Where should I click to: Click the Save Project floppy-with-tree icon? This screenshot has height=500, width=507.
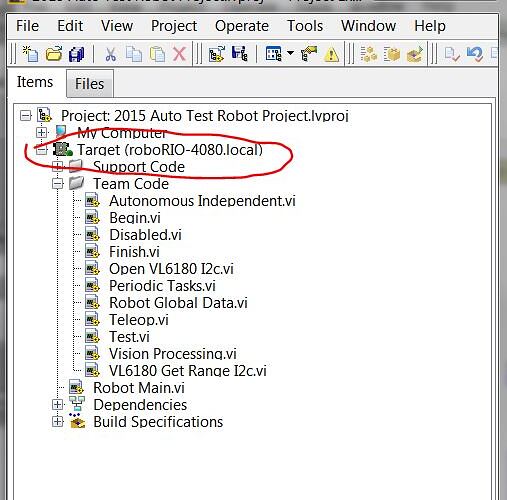pos(240,54)
